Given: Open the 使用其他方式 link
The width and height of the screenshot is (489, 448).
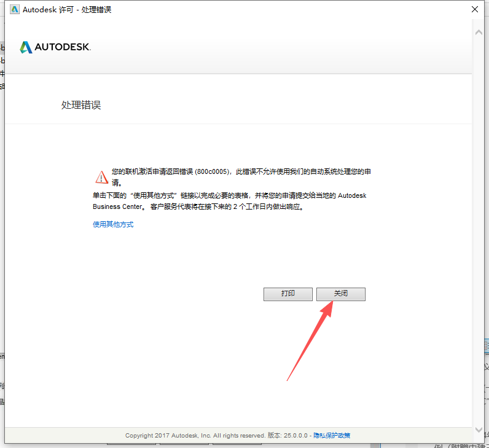Looking at the screenshot, I should pyautogui.click(x=113, y=224).
